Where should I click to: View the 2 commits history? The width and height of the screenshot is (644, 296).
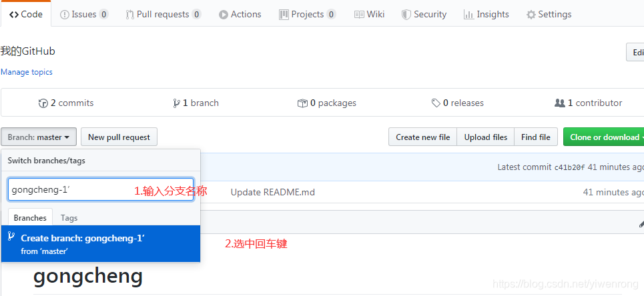(66, 103)
